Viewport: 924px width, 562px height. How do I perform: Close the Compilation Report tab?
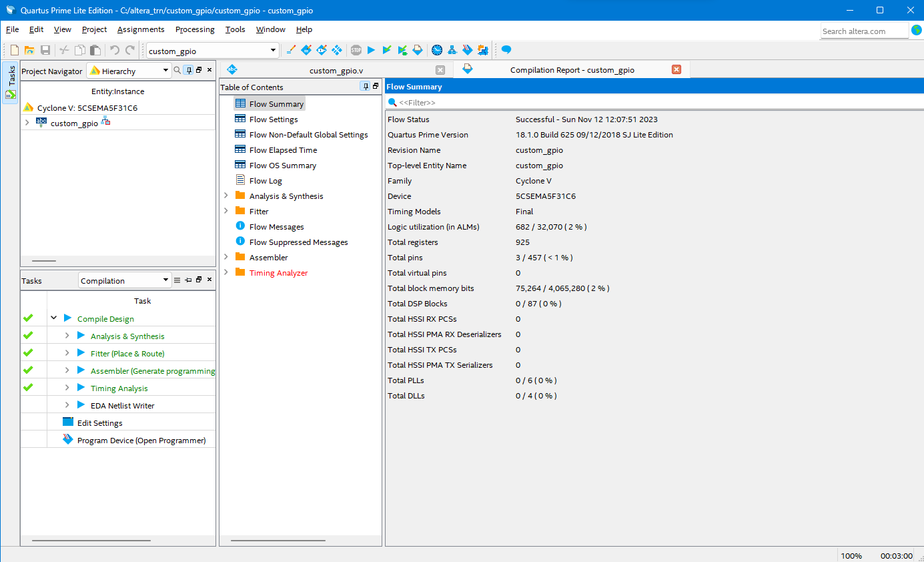coord(676,70)
